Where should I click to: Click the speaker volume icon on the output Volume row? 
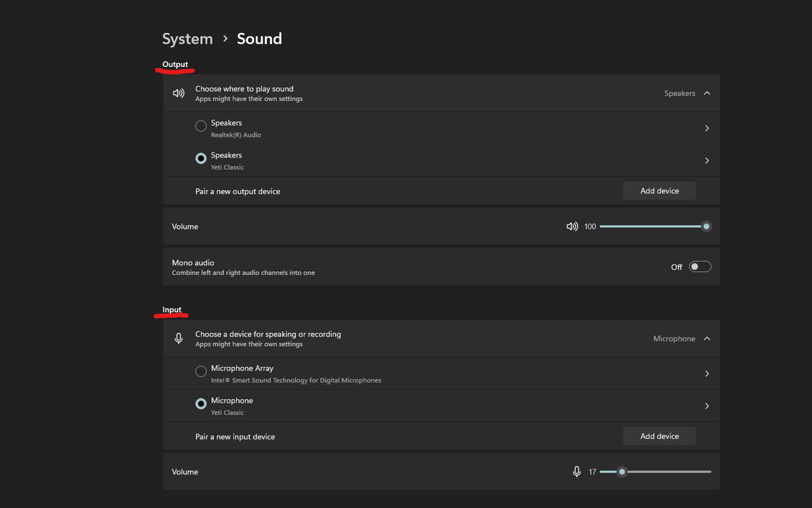pos(572,226)
